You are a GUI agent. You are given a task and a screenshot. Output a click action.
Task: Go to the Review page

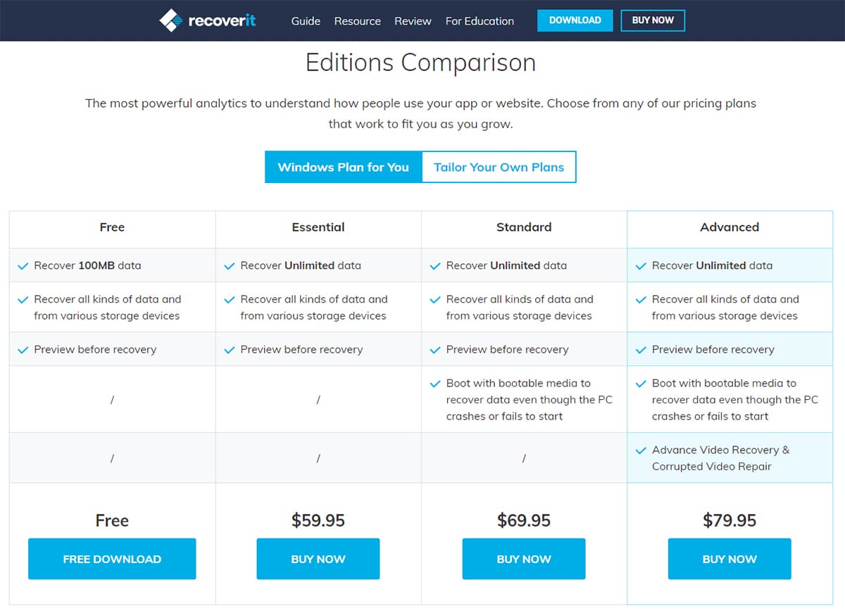[x=413, y=21]
